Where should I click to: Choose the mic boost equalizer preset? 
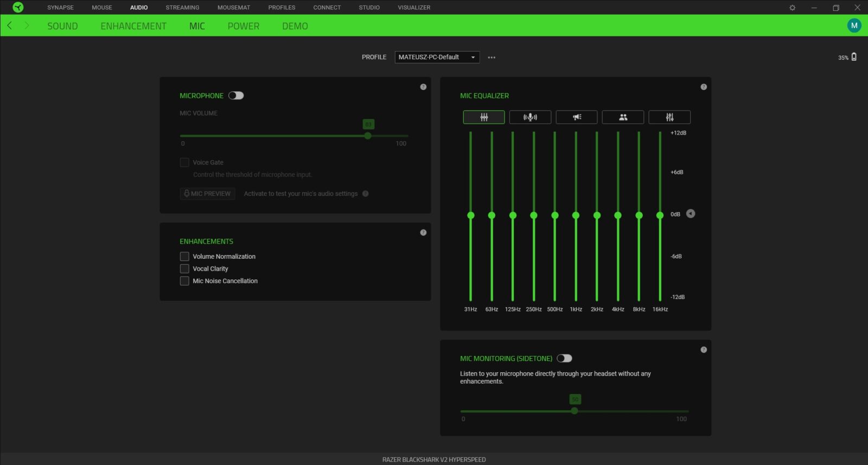pyautogui.click(x=530, y=117)
